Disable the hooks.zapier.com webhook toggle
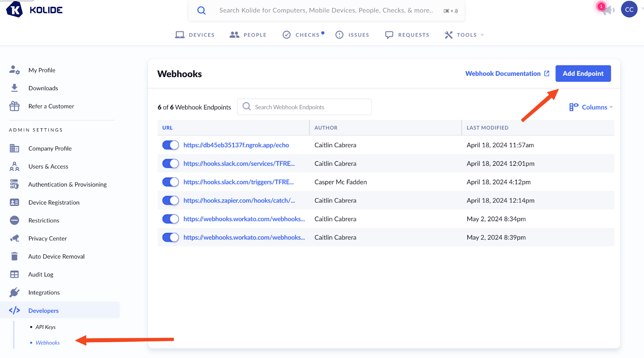Viewport: 644px width, 358px height. point(170,201)
